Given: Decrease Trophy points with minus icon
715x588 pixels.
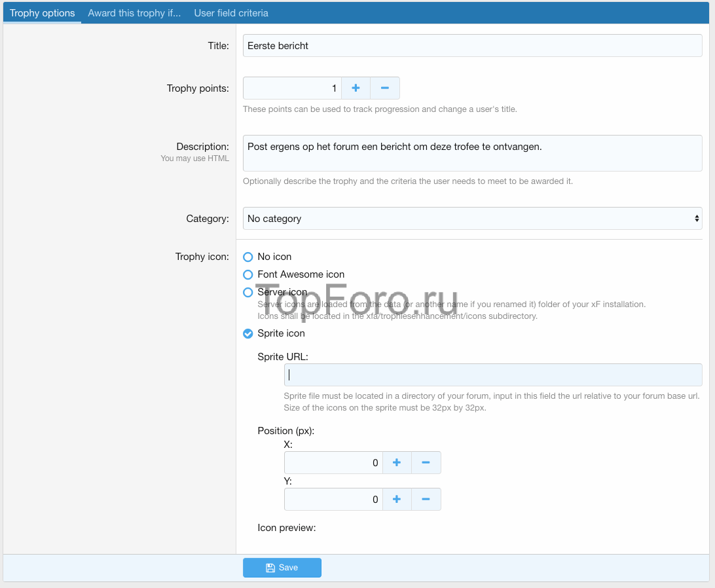Looking at the screenshot, I should (x=385, y=88).
